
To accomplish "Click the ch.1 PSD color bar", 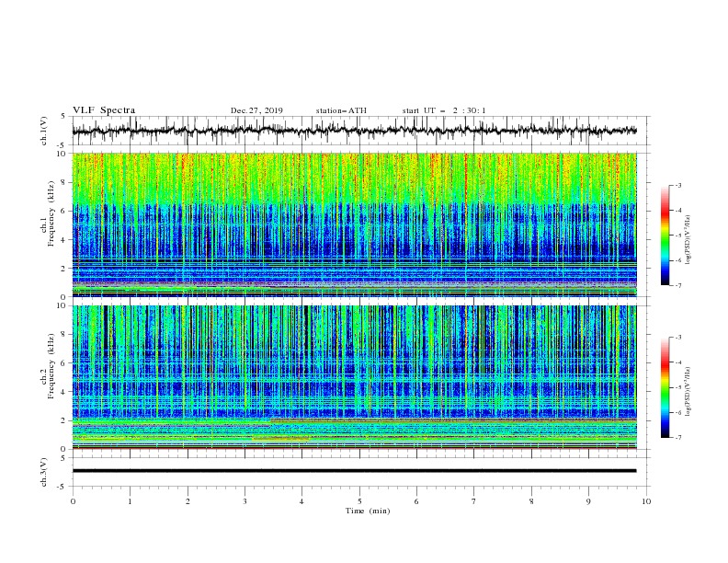I will pyautogui.click(x=665, y=236).
